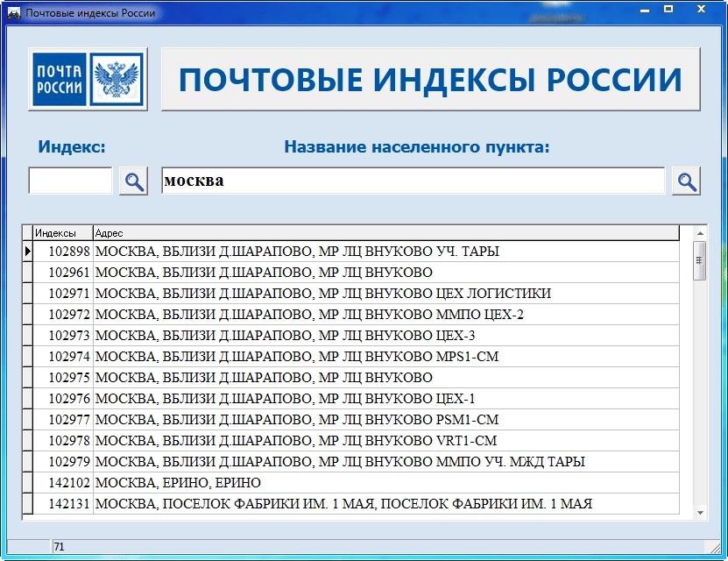Click the row selector beside index 102961
The width and height of the screenshot is (728, 561).
[27, 272]
